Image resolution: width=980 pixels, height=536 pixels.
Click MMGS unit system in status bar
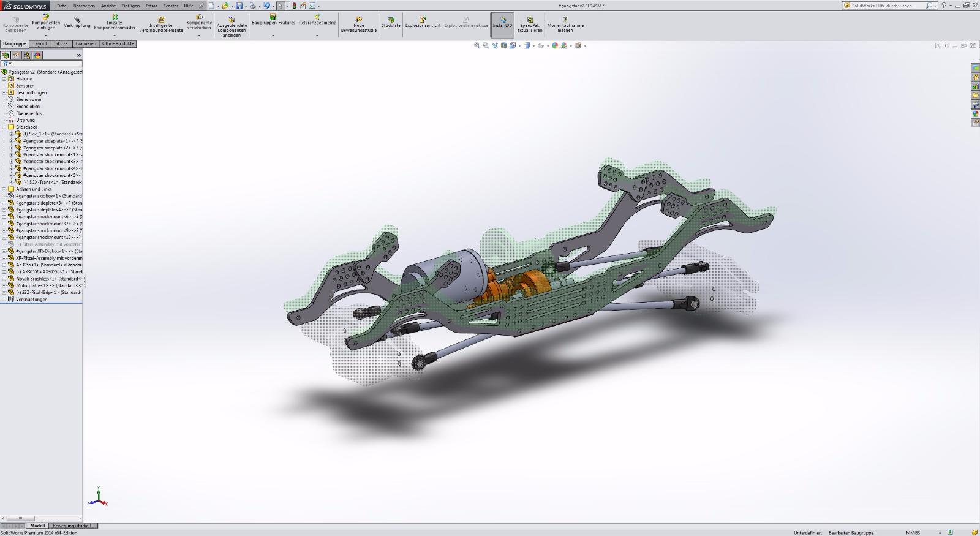pos(913,532)
